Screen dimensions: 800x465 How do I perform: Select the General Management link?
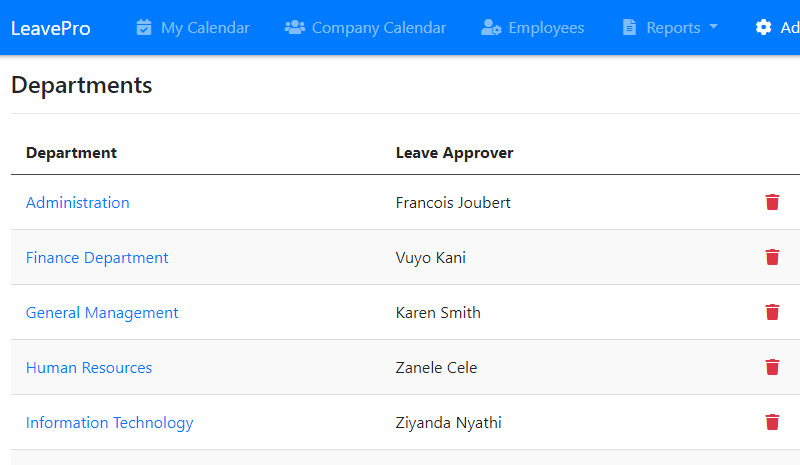102,312
